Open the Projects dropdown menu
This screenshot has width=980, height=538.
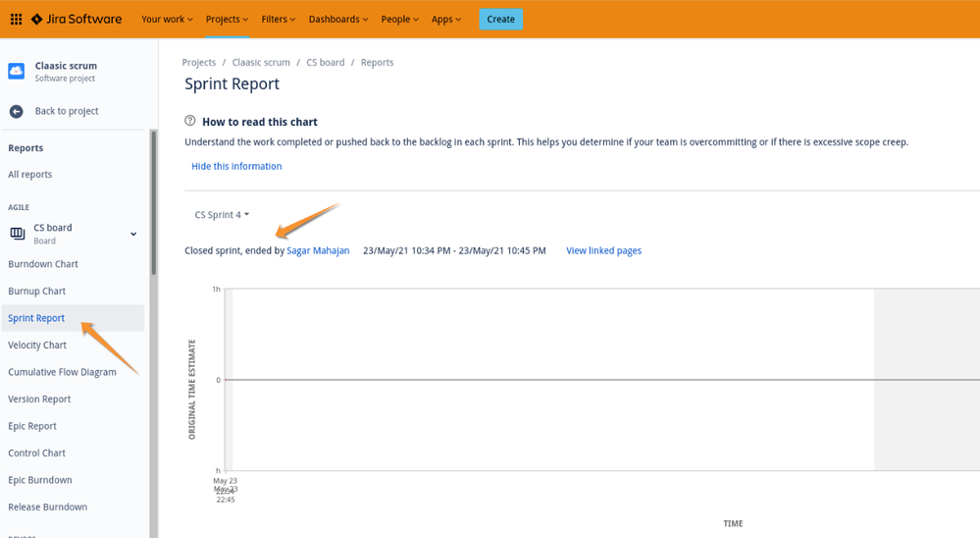(227, 20)
